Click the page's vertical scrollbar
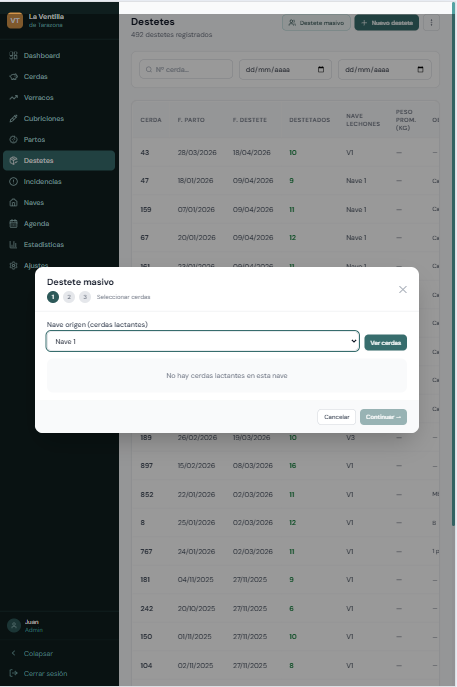The image size is (457, 687). click(x=453, y=263)
